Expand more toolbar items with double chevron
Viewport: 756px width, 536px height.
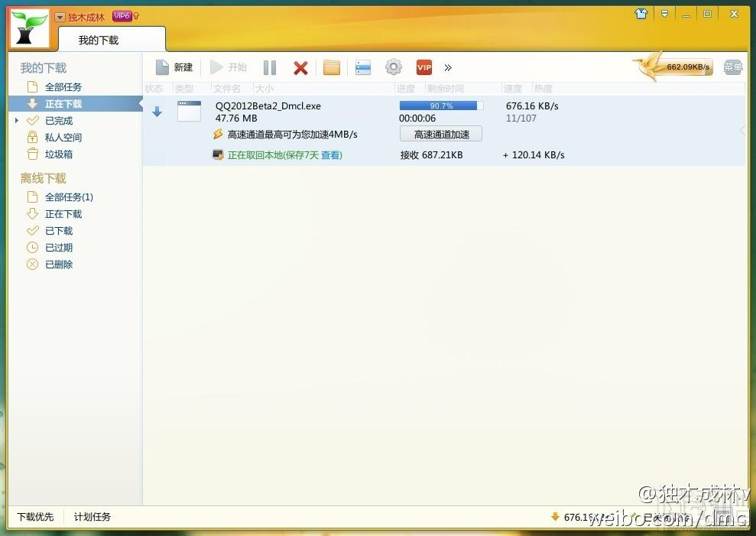pyautogui.click(x=448, y=67)
